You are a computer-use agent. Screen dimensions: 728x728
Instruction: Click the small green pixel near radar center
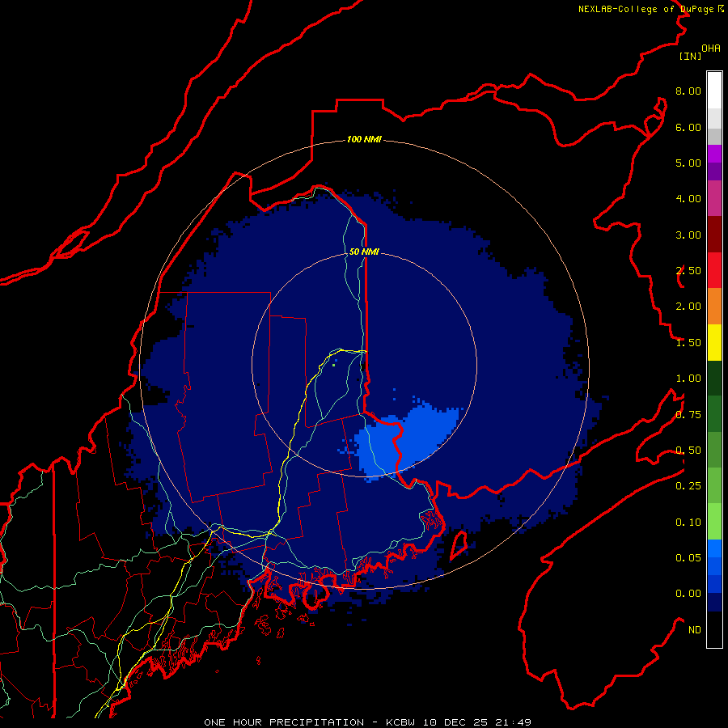pos(334,365)
